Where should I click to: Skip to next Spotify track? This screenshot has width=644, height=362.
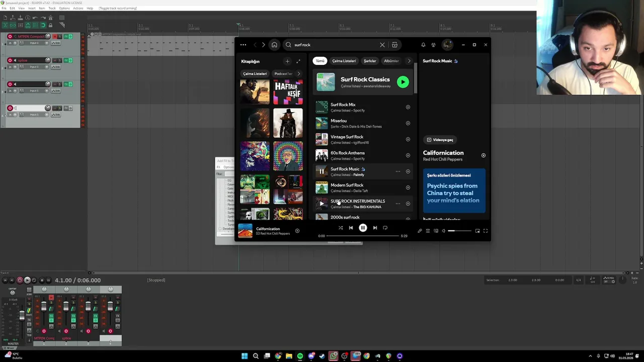[x=375, y=228]
